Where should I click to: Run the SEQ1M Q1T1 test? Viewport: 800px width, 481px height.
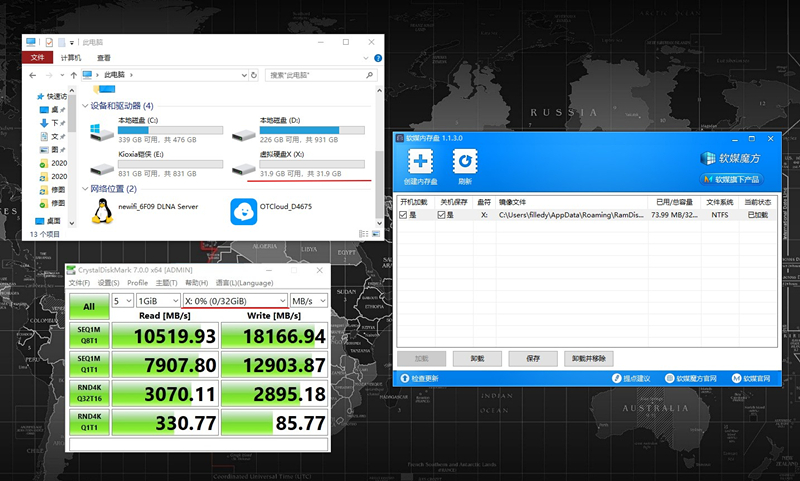pos(89,364)
